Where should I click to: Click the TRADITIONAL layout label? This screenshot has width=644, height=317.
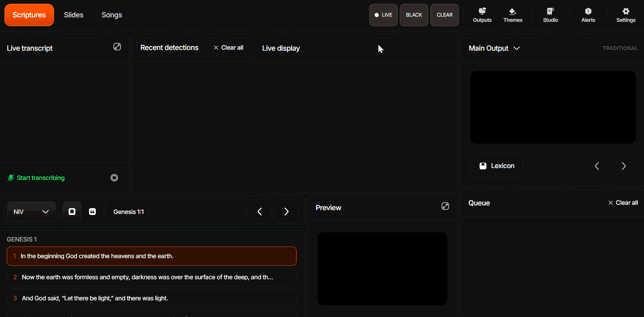[620, 48]
